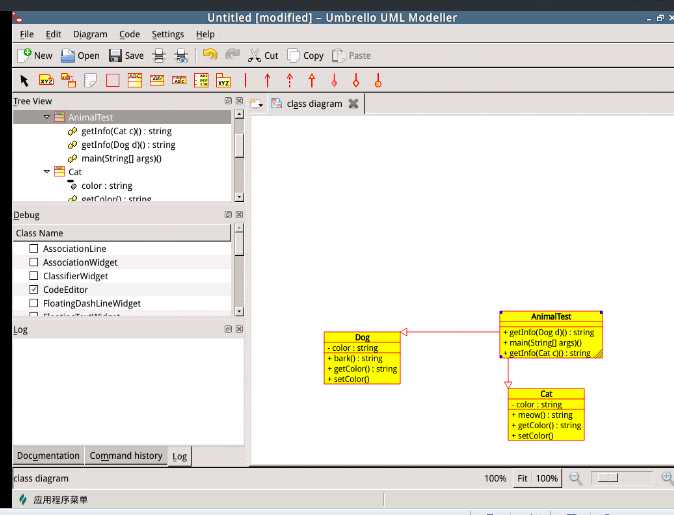
Task: Open the File menu
Action: click(27, 34)
